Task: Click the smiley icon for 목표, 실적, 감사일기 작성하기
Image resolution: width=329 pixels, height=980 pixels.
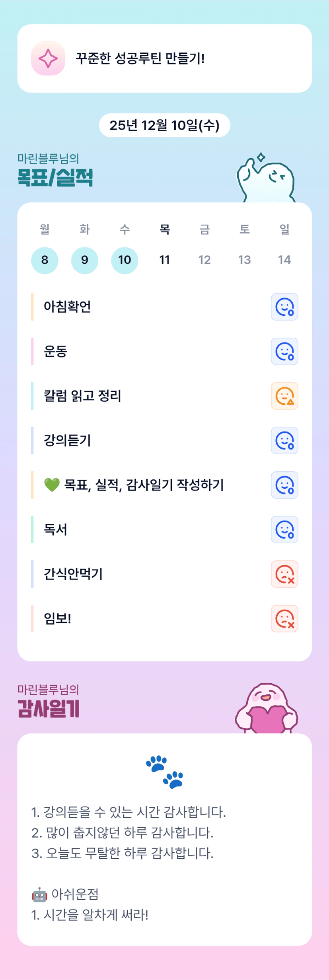Action: pos(284,485)
